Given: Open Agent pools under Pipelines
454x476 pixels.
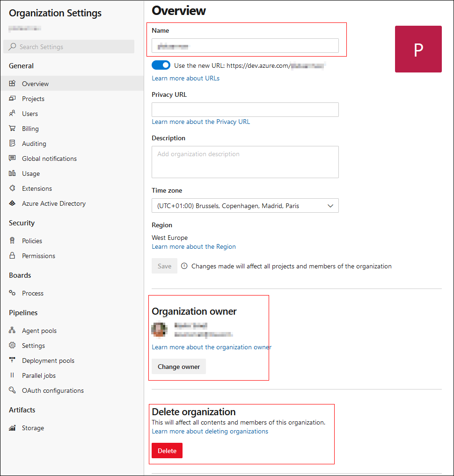Looking at the screenshot, I should click(x=72, y=330).
